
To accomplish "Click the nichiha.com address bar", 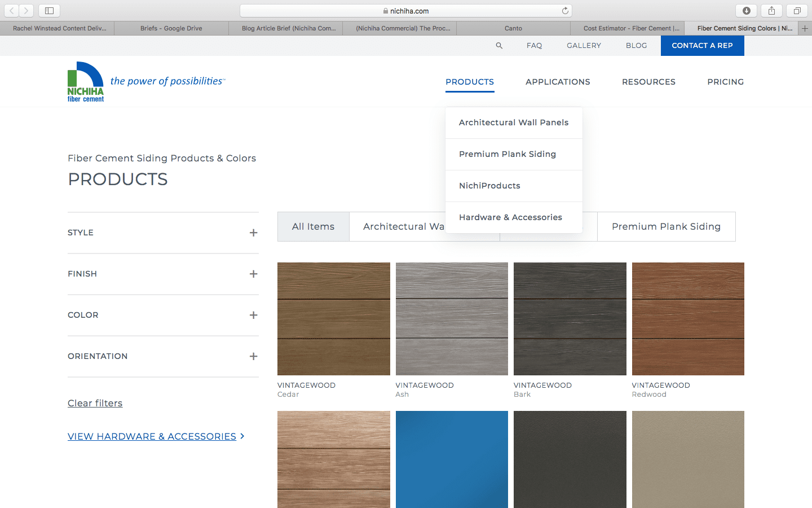I will tap(406, 11).
